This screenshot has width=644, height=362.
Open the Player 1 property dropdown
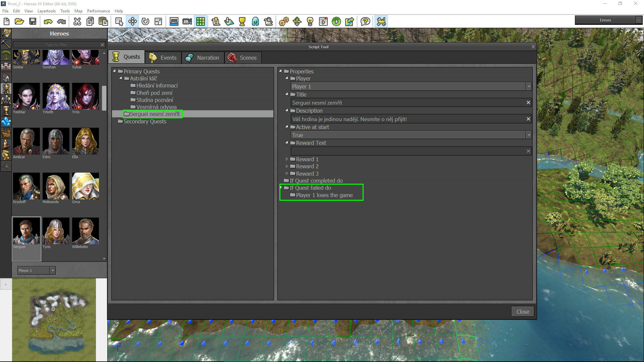[x=529, y=86]
